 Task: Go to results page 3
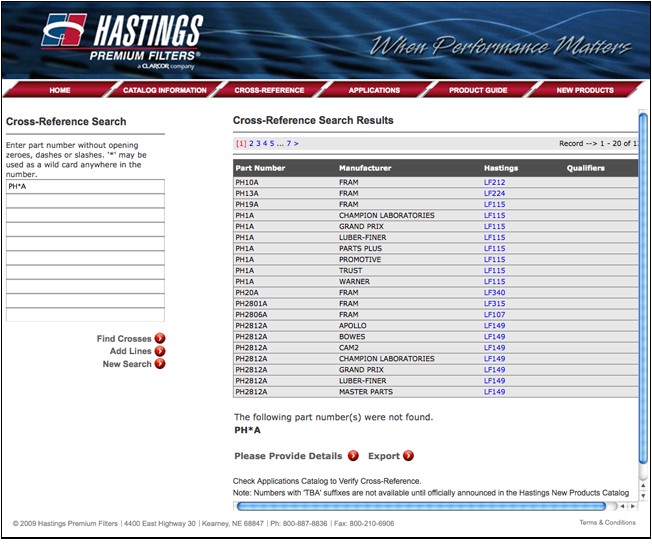[x=258, y=143]
